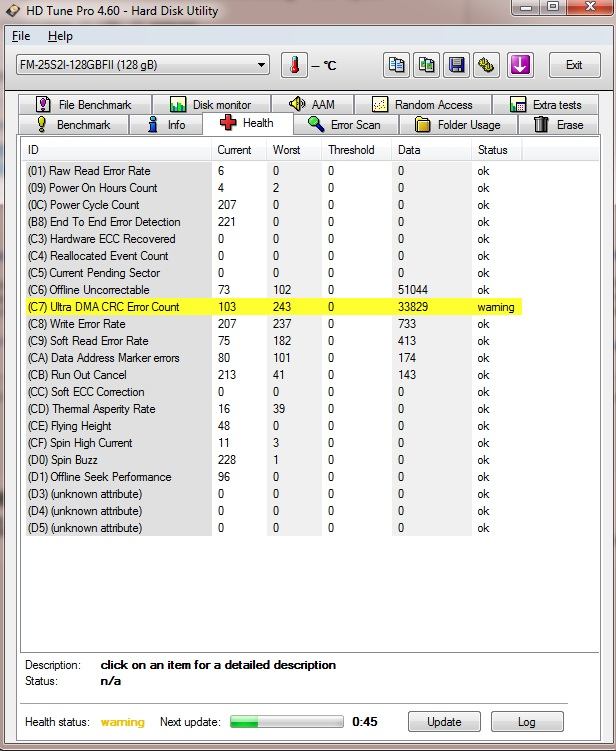Image resolution: width=616 pixels, height=751 pixels.
Task: Click the 0:45 countdown timer
Action: point(365,722)
